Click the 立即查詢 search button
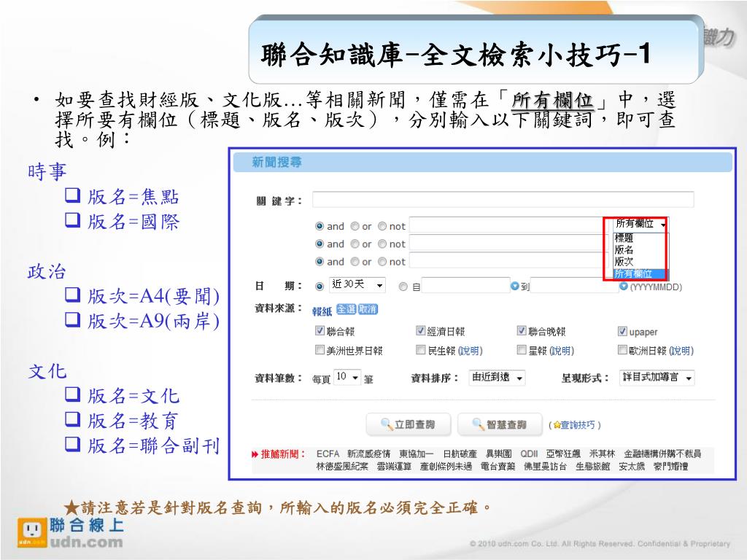747x560 pixels. click(x=409, y=424)
